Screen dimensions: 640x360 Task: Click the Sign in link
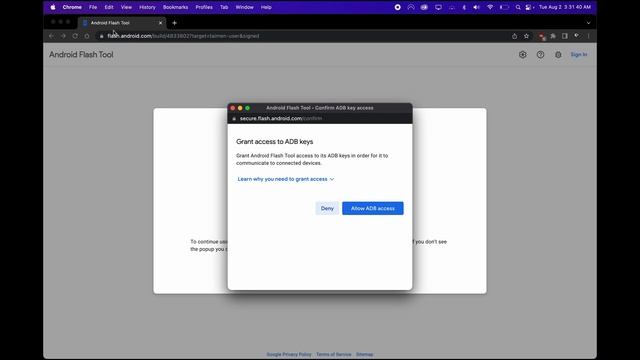coord(579,55)
